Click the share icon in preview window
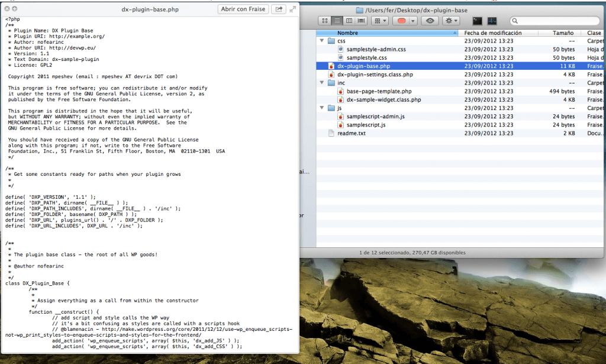Viewport: 606px width, 364px height. point(278,9)
